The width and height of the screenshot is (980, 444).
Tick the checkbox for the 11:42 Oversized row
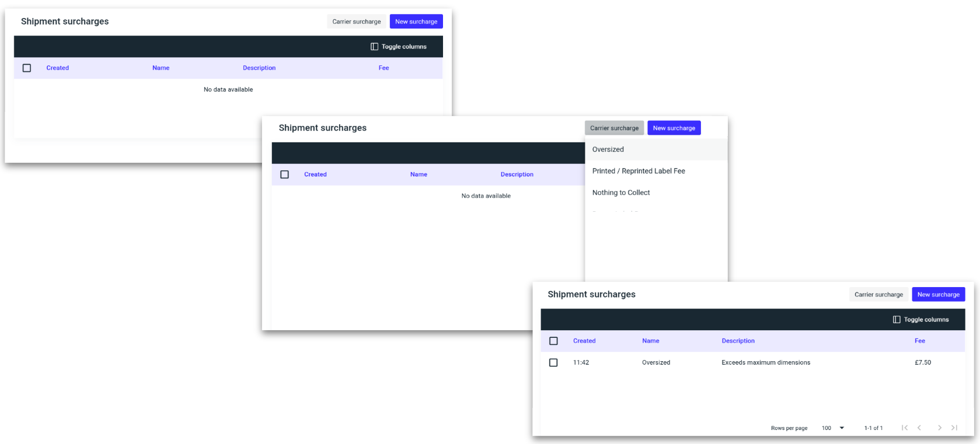coord(553,362)
